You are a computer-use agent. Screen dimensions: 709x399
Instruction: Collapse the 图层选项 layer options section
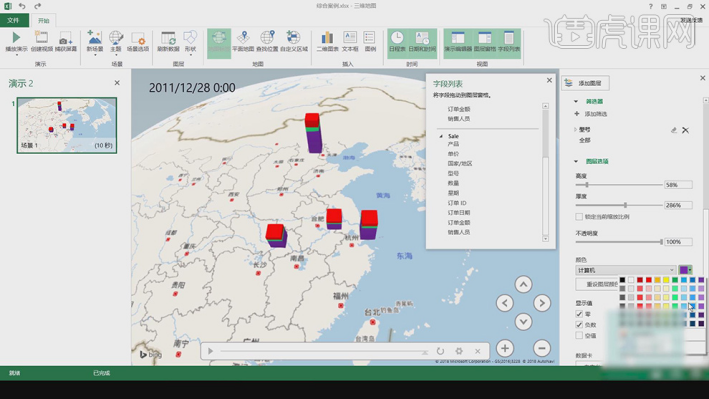coord(576,161)
